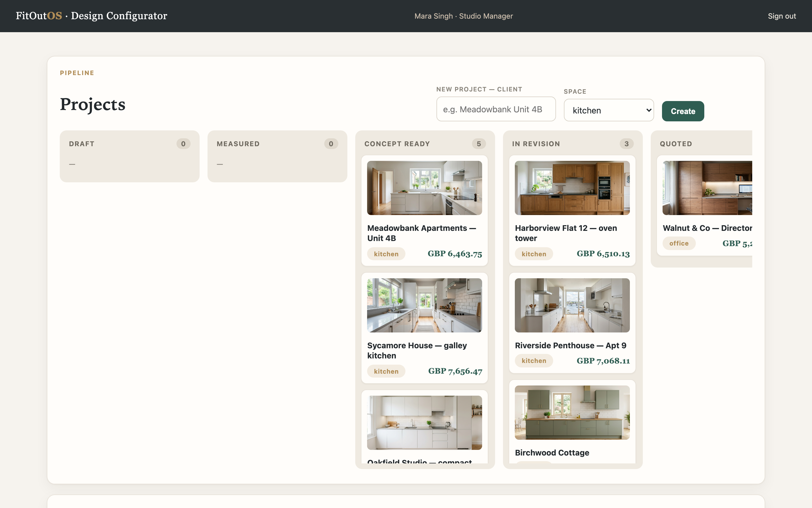Open the Space dropdown showing kitchen
This screenshot has width=812, height=508.
pyautogui.click(x=608, y=110)
